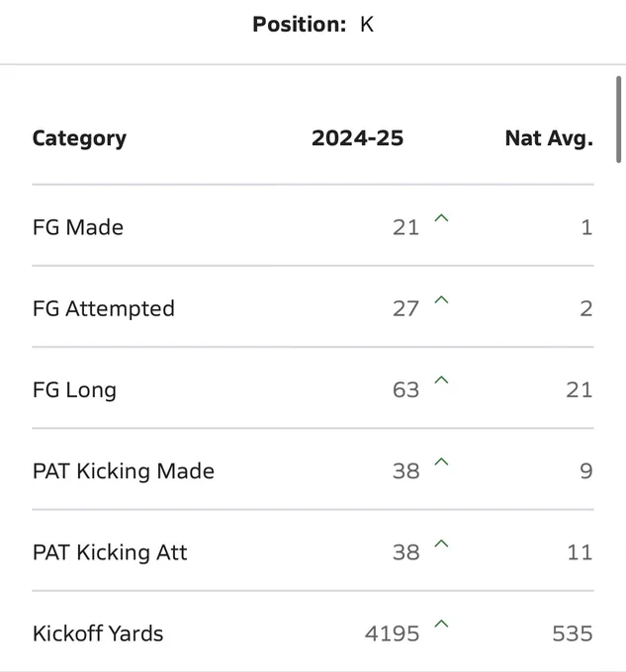Click the green arrow next to Kickoff Yards
Image resolution: width=626 pixels, height=672 pixels.
tap(441, 624)
